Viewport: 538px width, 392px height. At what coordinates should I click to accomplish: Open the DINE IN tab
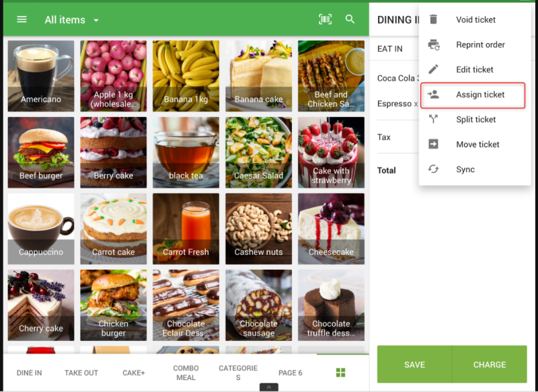29,373
